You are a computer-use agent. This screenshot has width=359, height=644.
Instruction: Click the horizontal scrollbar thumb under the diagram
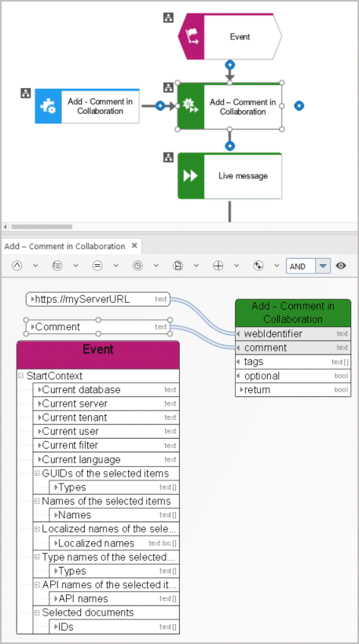42,226
